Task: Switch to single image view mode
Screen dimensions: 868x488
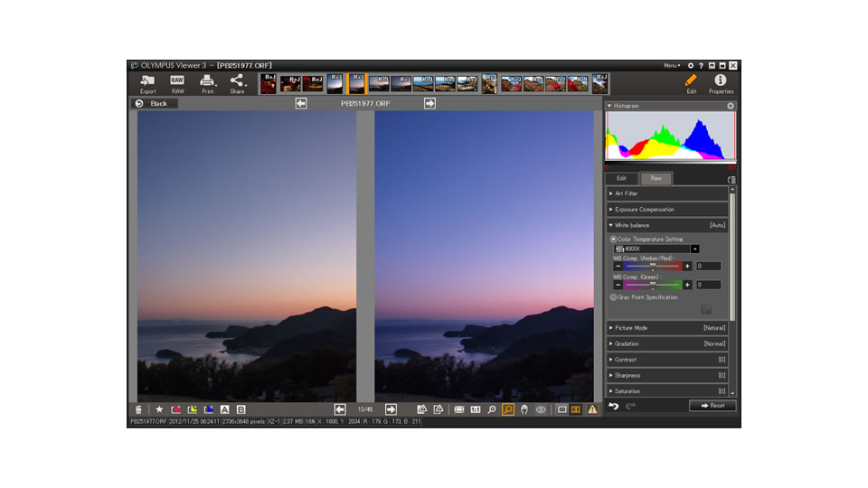Action: click(x=561, y=409)
